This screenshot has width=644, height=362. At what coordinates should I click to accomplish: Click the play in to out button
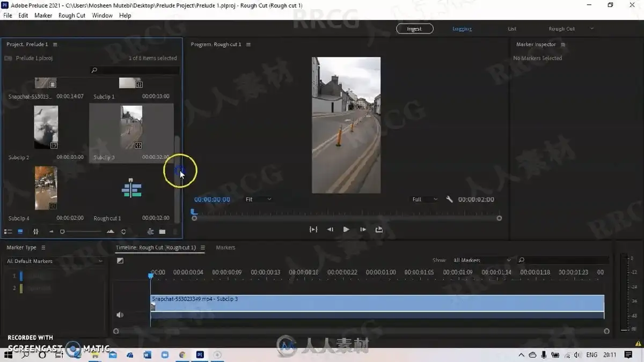point(313,230)
